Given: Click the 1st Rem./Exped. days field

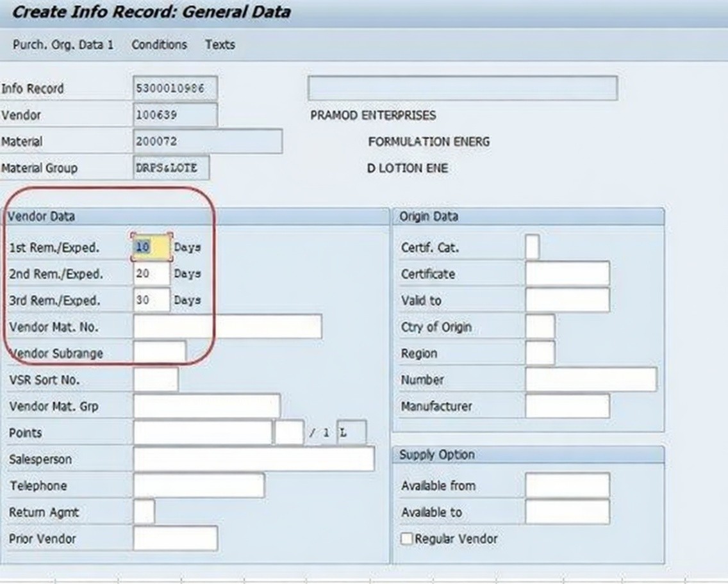Looking at the screenshot, I should tap(152, 247).
